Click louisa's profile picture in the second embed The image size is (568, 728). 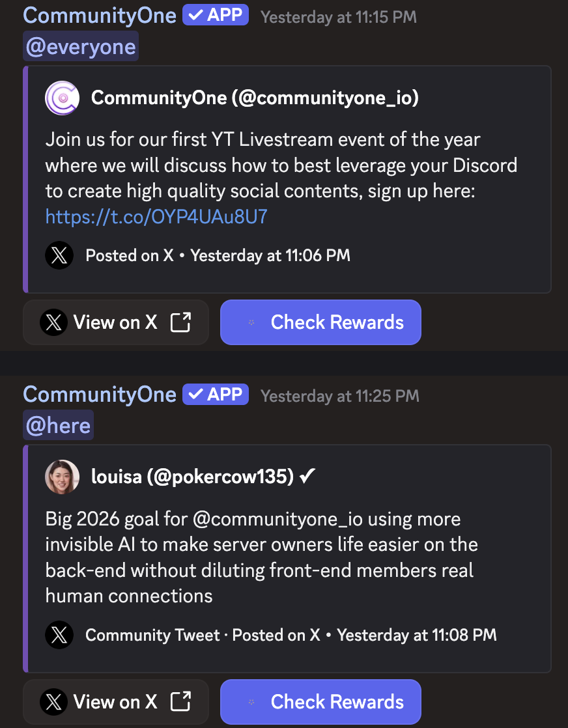pyautogui.click(x=62, y=477)
